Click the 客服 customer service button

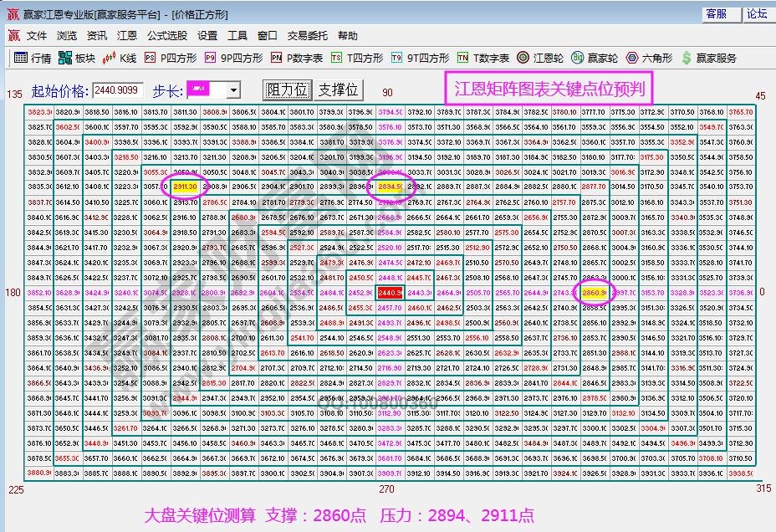pos(717,14)
